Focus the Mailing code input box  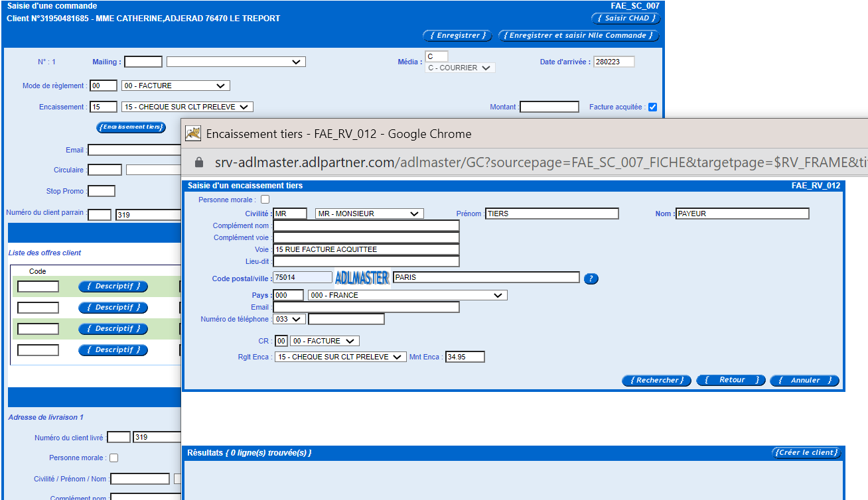tap(143, 62)
